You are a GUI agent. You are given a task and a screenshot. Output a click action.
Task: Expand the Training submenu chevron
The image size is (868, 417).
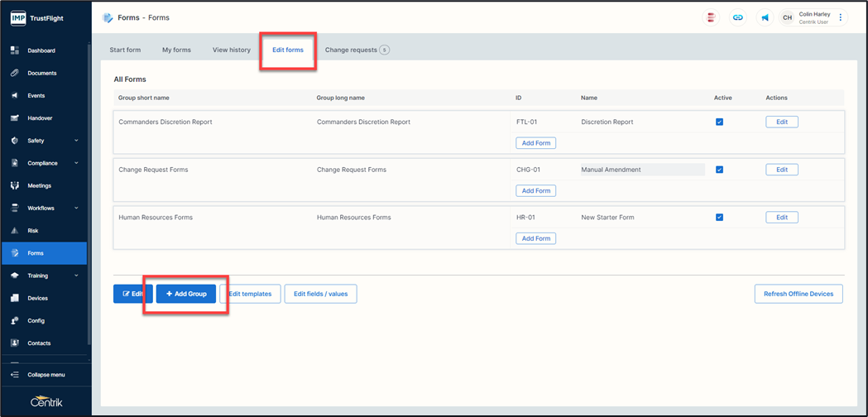click(76, 276)
